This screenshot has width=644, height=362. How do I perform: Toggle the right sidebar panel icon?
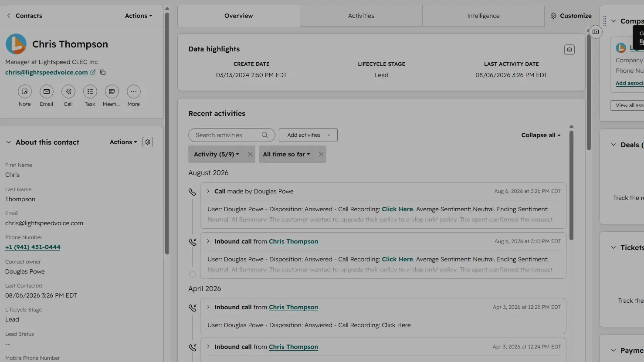tap(596, 32)
